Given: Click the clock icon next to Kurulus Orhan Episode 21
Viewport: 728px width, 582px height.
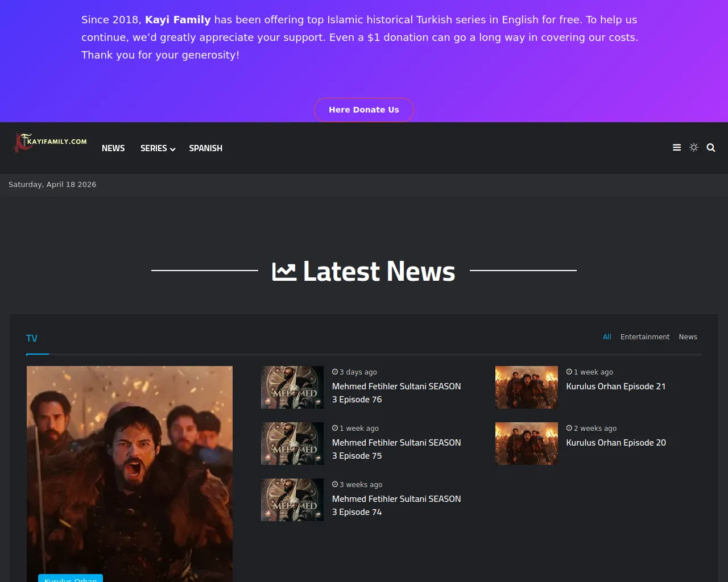Looking at the screenshot, I should click(x=569, y=372).
